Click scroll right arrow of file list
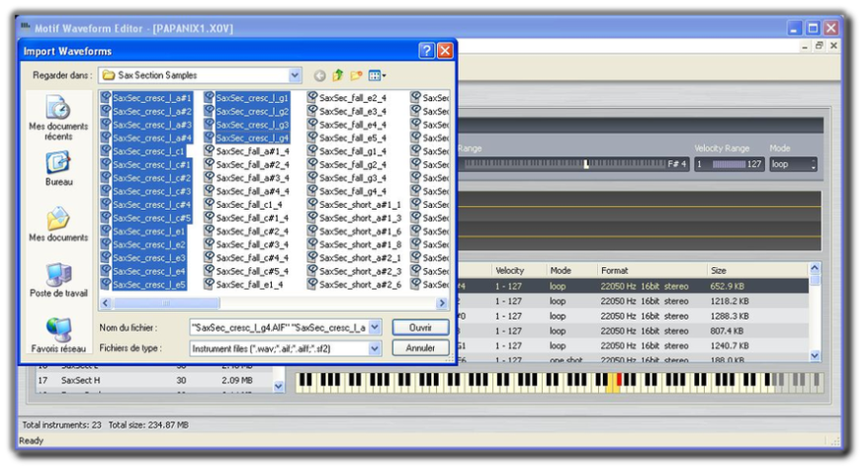868x474 pixels. coord(441,303)
